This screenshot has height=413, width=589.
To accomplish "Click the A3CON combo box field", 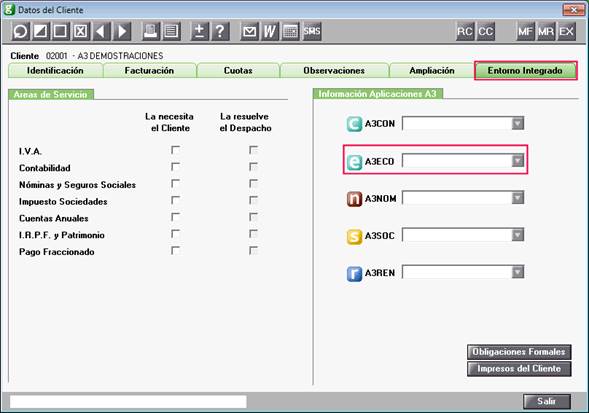I will [463, 123].
